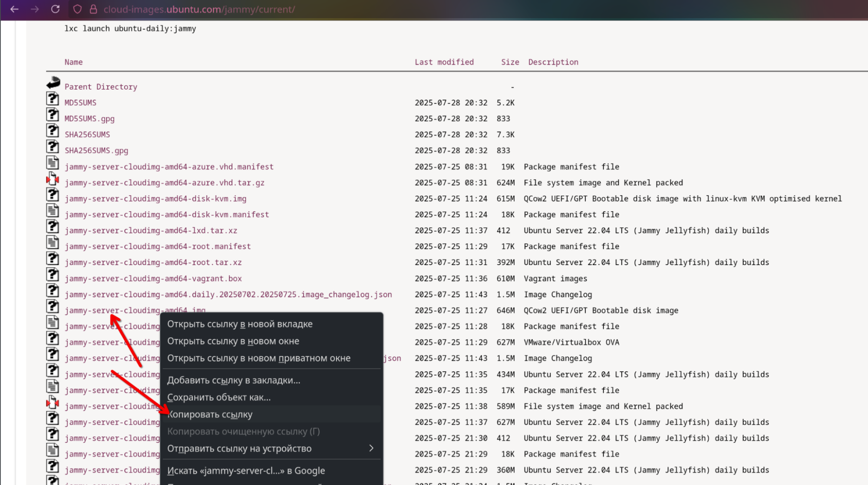Screen dimensions: 868x485
Task: Click the icon beside amd64-lxd.tar.xz
Action: (53, 226)
